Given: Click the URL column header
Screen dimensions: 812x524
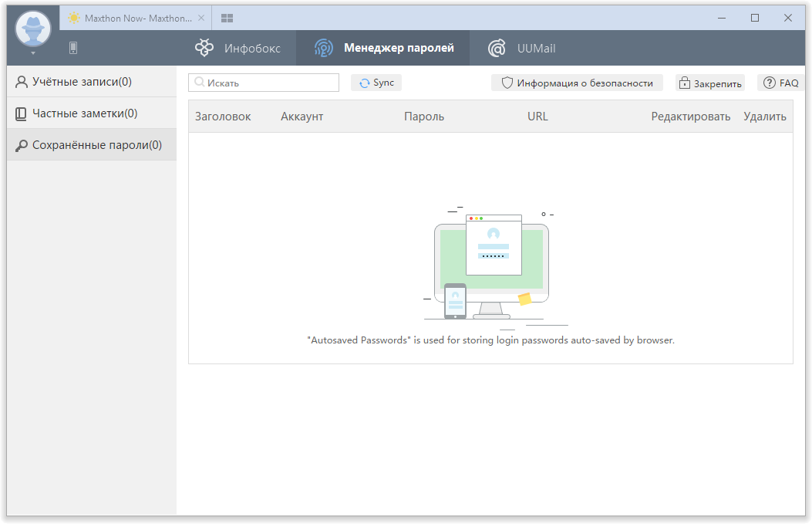Looking at the screenshot, I should tap(537, 117).
